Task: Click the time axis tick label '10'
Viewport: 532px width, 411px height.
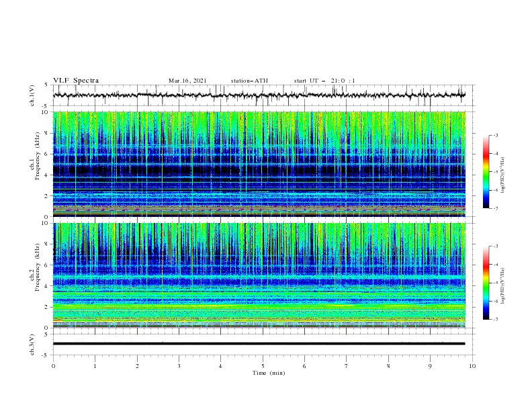Action: click(x=472, y=366)
